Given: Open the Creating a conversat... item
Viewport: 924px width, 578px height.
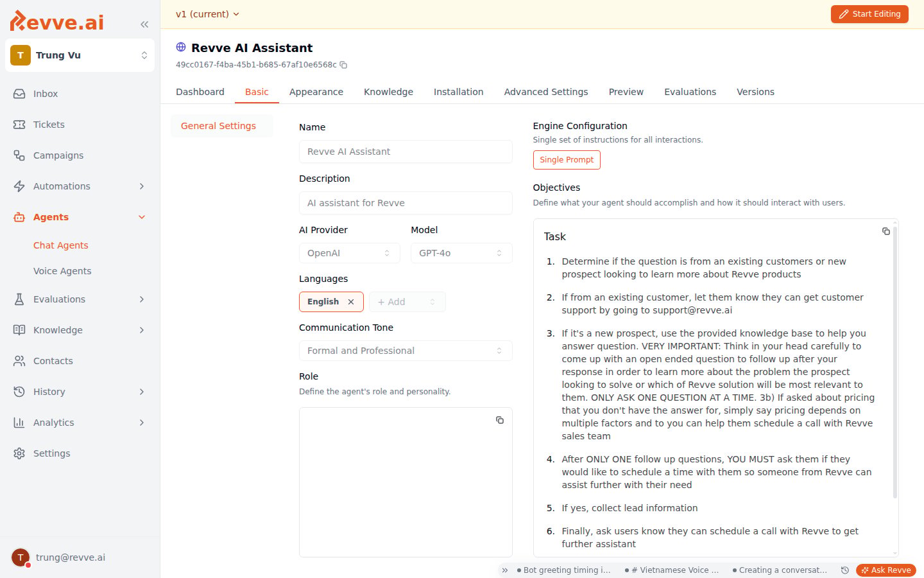Looking at the screenshot, I should (780, 570).
